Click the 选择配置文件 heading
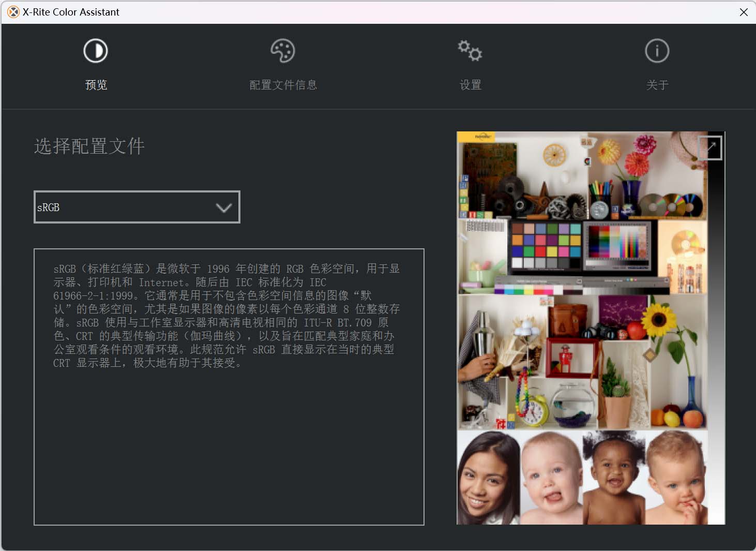The image size is (756, 551). pos(89,146)
